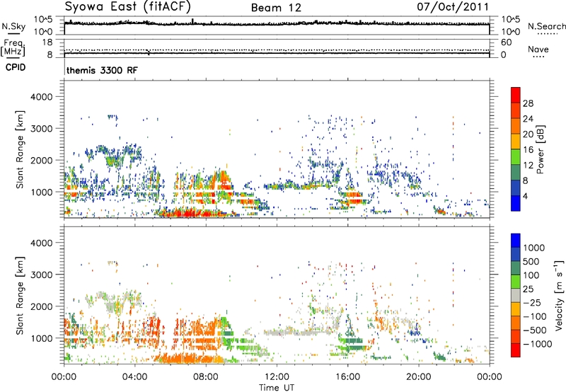Image resolution: width=566 pixels, height=392 pixels.
Task: Click the '2000' tick on the velocity panel
Action: pos(42,306)
